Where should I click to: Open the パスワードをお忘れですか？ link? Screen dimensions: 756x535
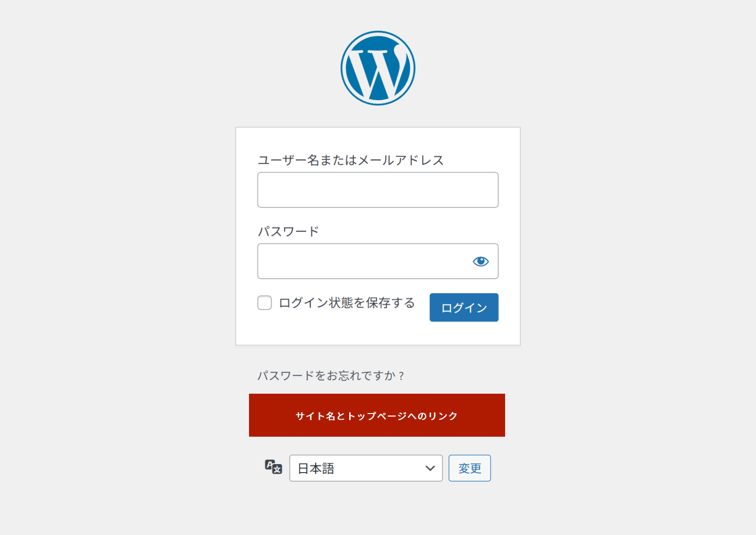tap(331, 376)
